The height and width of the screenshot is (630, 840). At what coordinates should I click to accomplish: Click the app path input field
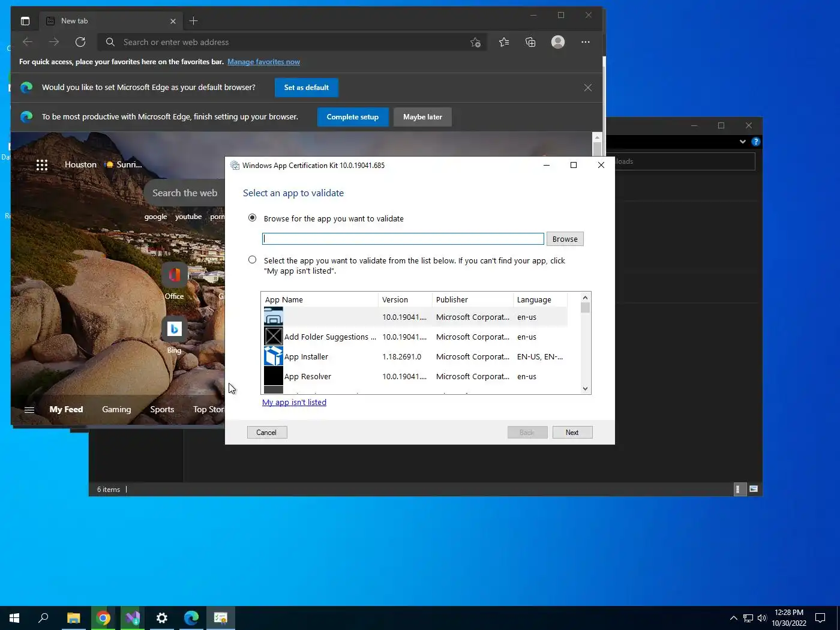pyautogui.click(x=403, y=239)
